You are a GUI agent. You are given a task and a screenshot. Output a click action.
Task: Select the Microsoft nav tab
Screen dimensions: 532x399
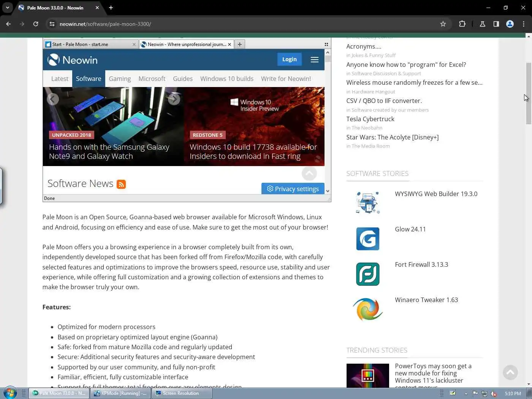(x=152, y=79)
